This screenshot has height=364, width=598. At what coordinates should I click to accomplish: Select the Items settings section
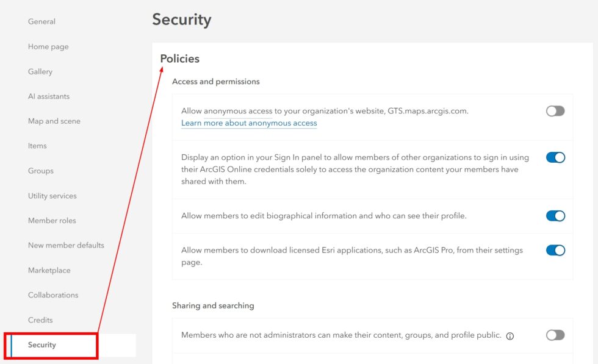(x=37, y=146)
